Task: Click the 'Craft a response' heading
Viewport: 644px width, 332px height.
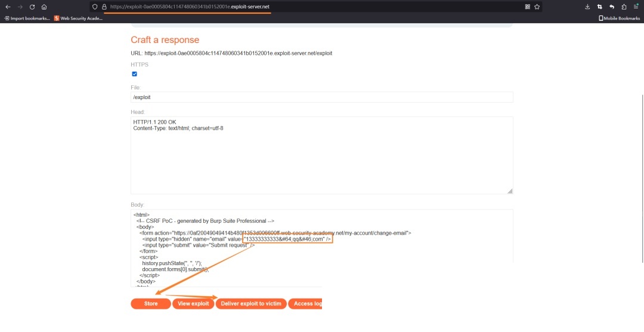Action: (x=165, y=40)
